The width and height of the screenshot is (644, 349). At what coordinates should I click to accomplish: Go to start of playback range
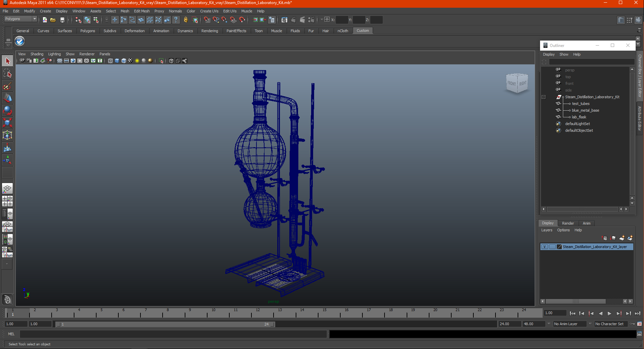click(572, 313)
